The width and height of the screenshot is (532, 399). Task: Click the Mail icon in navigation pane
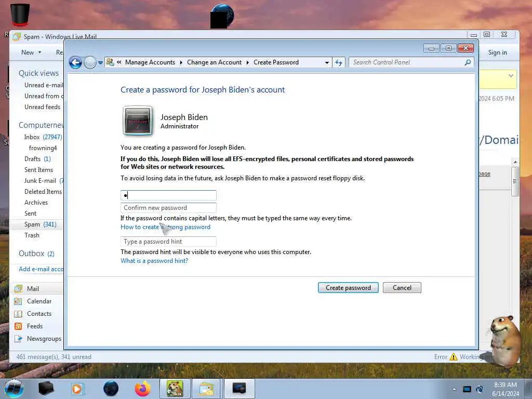coord(18,289)
